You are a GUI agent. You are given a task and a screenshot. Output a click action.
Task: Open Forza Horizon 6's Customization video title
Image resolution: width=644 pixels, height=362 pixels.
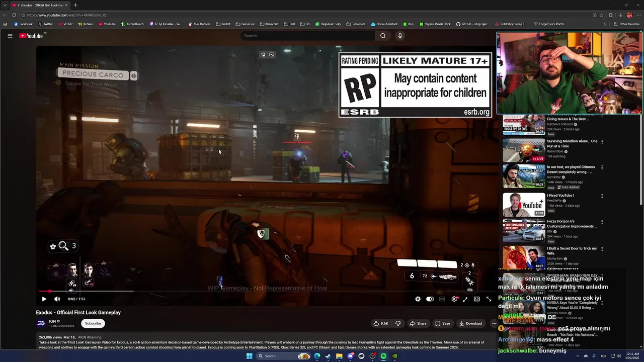(572, 224)
